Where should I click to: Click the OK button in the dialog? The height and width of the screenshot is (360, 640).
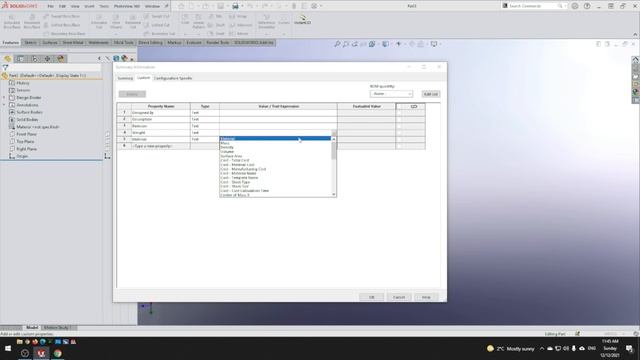(x=371, y=297)
